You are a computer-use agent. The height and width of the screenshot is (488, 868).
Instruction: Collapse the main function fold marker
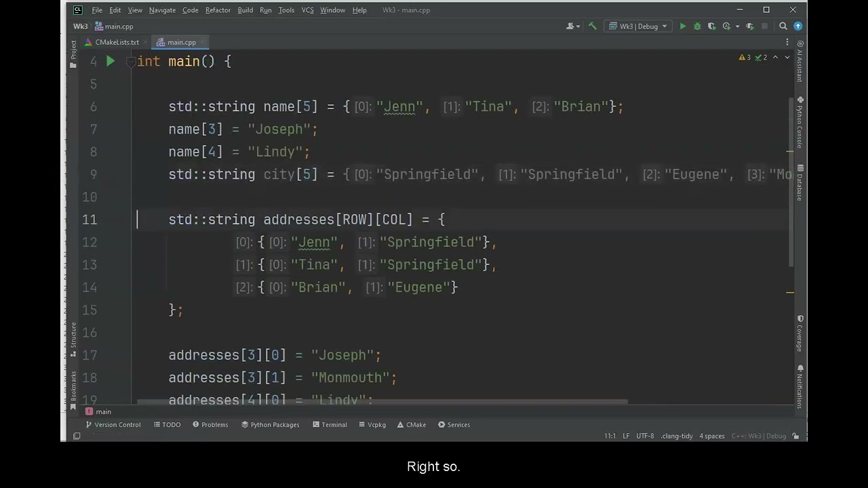pos(131,62)
